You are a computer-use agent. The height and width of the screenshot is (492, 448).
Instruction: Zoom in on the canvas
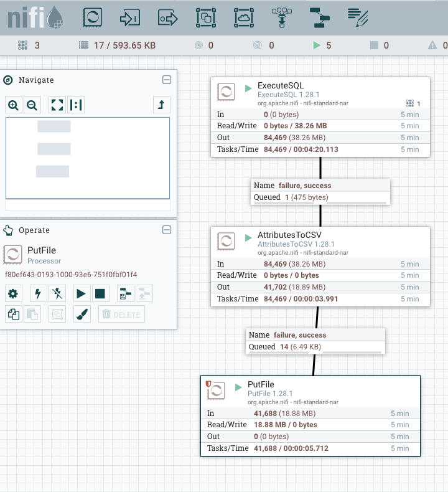click(x=13, y=105)
